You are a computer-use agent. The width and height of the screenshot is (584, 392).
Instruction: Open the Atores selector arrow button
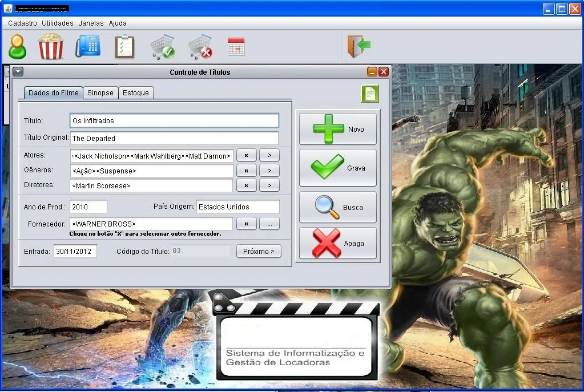(269, 155)
